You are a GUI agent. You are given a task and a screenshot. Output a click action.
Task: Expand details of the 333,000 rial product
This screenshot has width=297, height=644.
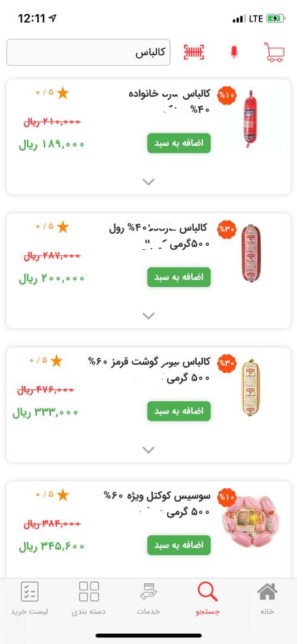pos(148,450)
